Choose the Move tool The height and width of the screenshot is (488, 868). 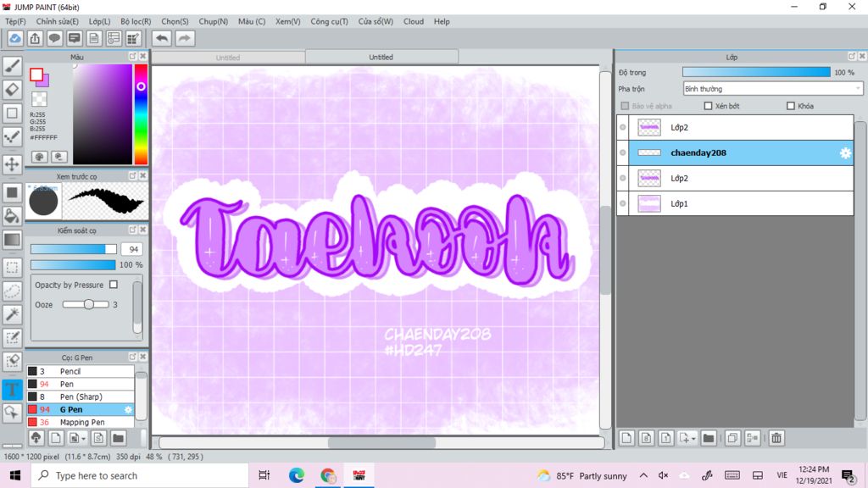(x=12, y=164)
